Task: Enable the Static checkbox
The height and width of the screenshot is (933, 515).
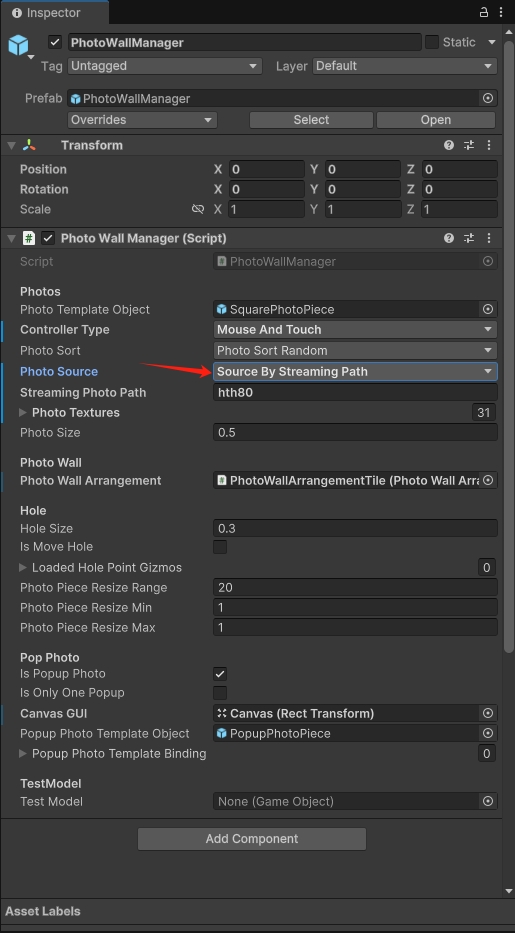Action: 432,42
